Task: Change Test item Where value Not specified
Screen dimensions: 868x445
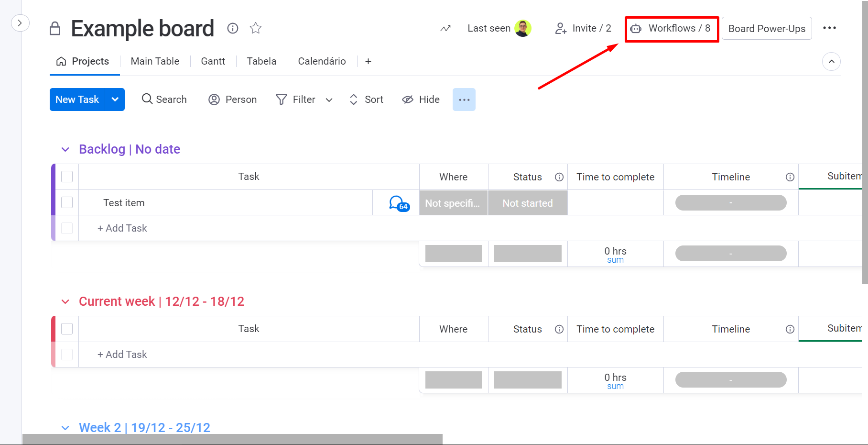Action: (454, 203)
